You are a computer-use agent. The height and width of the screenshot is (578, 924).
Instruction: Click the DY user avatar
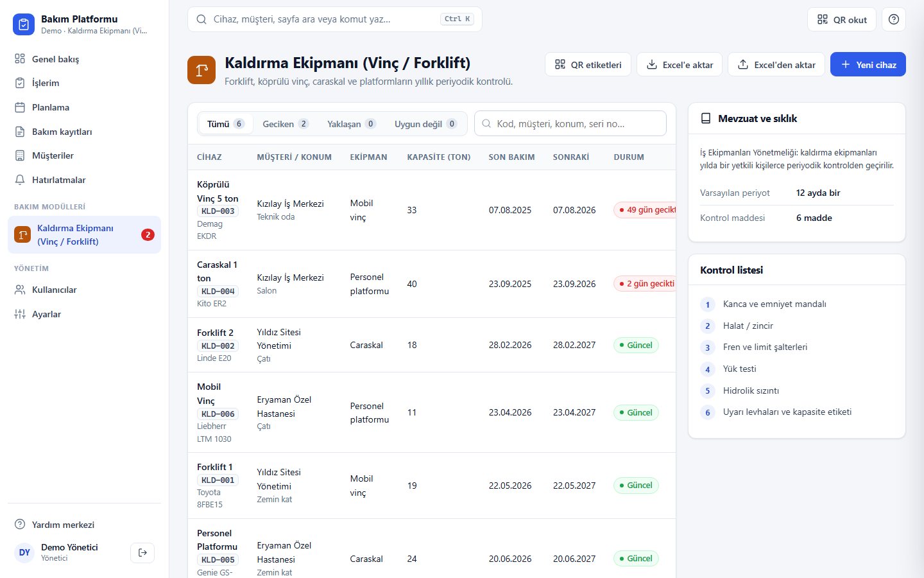pos(24,552)
